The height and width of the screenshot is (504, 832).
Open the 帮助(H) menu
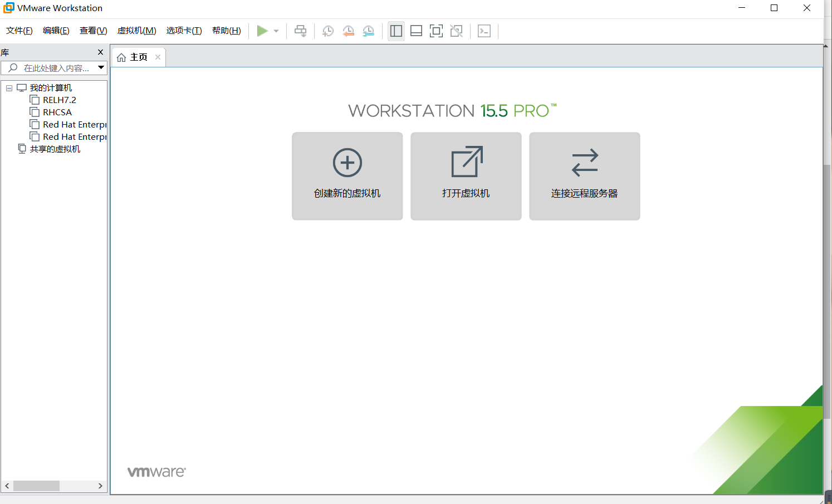(226, 31)
